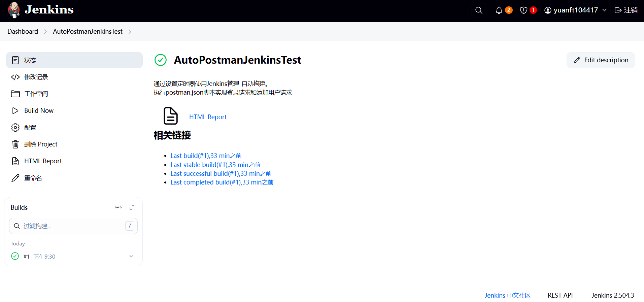Screen dimensions: 644x302
Task: Click the 删除 Project trash icon
Action: [x=15, y=144]
